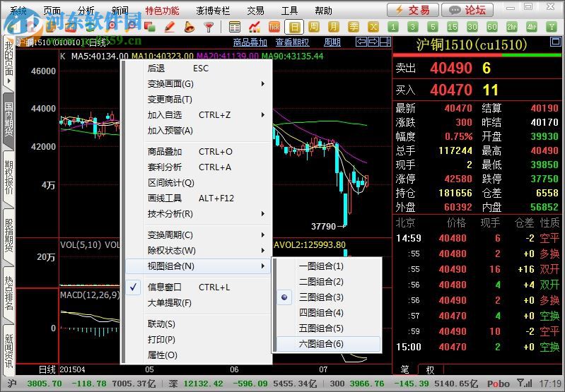The image size is (565, 392).
Task: Select the 5-minute period icon
Action: [433, 27]
